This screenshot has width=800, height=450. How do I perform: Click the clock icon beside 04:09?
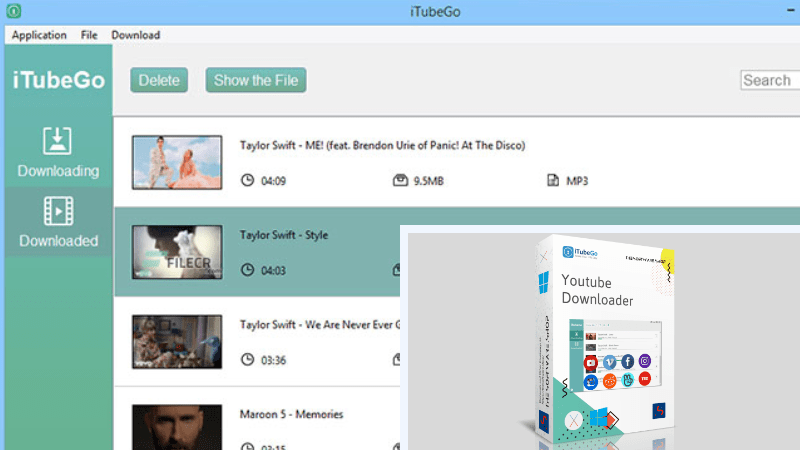click(247, 180)
